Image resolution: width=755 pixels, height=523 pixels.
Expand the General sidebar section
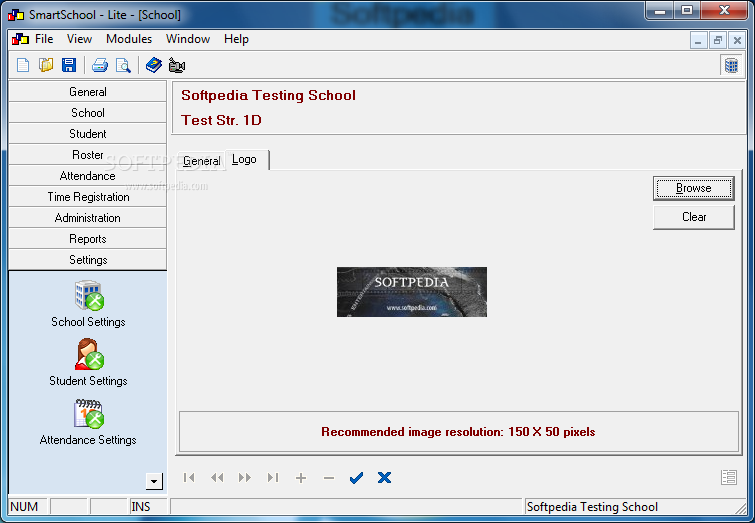click(88, 92)
